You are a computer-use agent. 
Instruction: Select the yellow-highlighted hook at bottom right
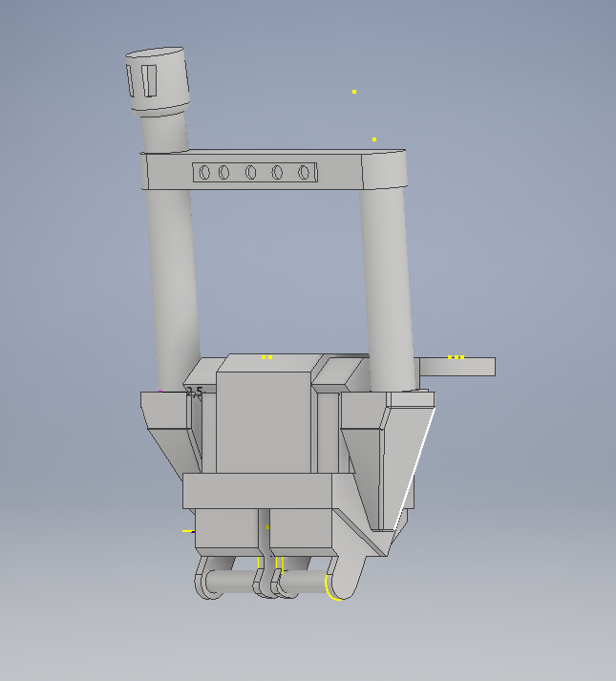tap(346, 578)
